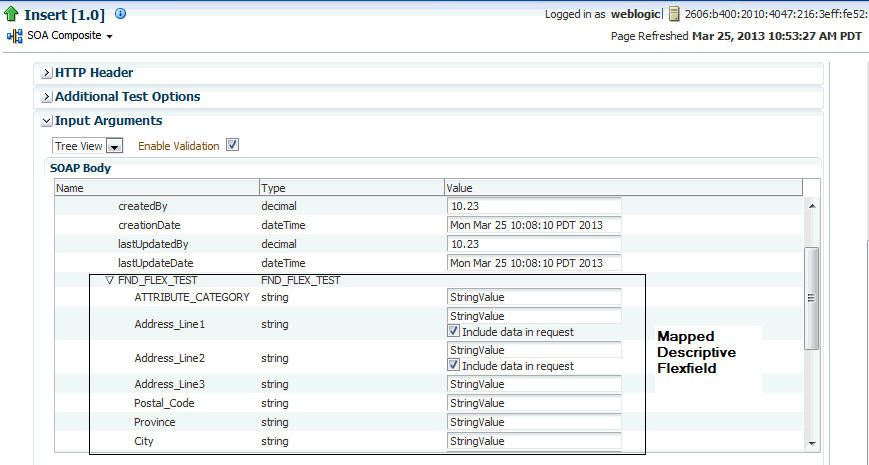Click the weblogic username text
This screenshot has height=465, width=869.
[x=635, y=14]
